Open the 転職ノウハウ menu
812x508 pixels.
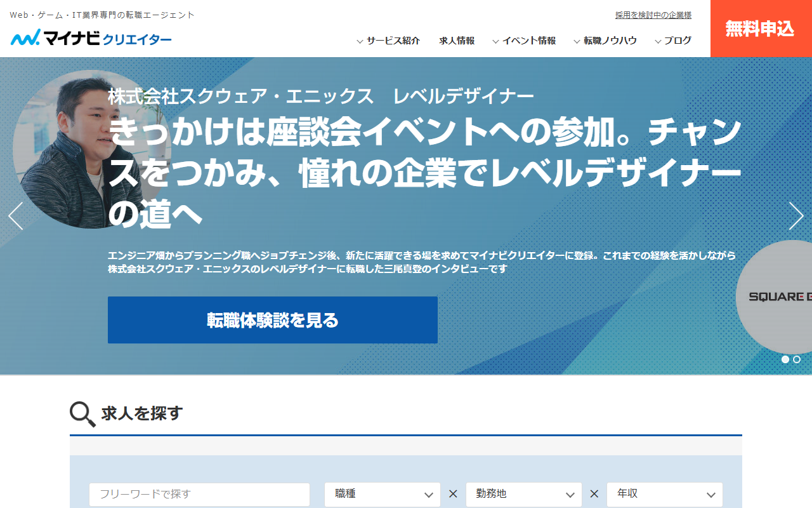coord(605,41)
